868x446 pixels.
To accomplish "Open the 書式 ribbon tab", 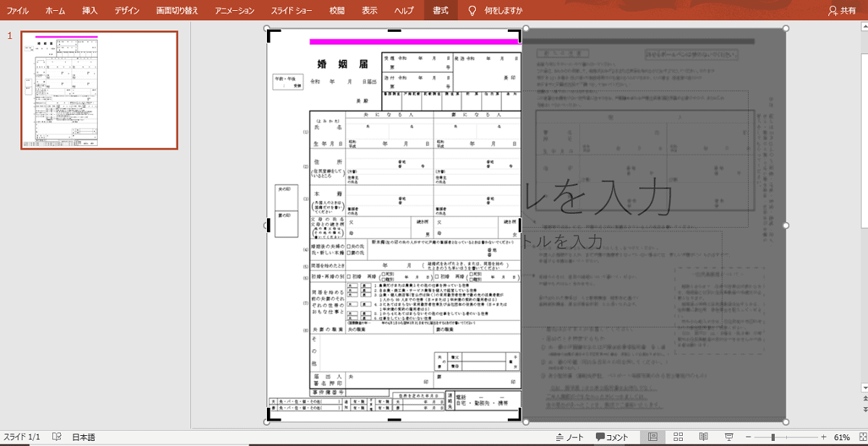I will [x=440, y=11].
